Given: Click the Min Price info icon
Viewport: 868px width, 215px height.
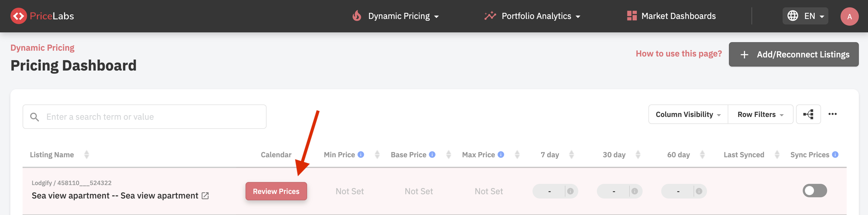Looking at the screenshot, I should 360,155.
